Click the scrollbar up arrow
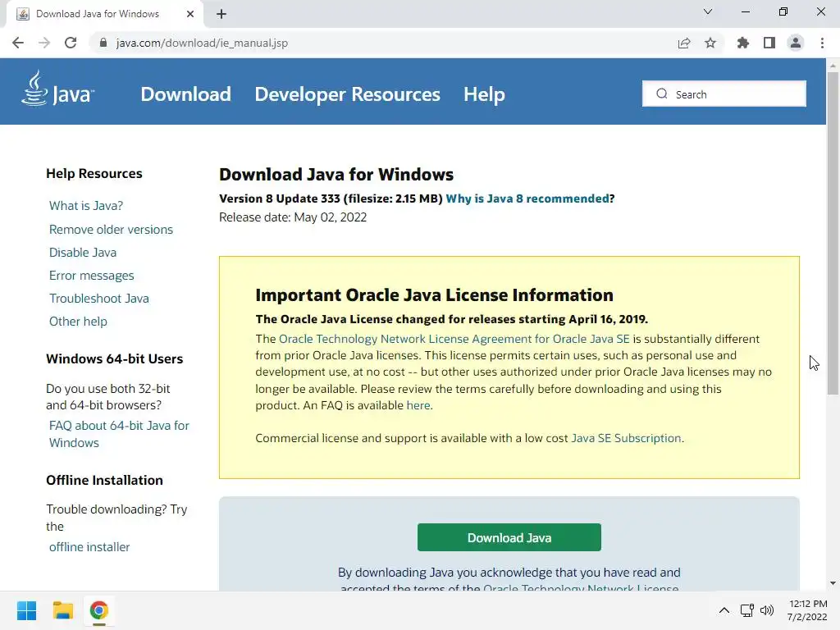Viewport: 840px width, 630px height. [833, 66]
